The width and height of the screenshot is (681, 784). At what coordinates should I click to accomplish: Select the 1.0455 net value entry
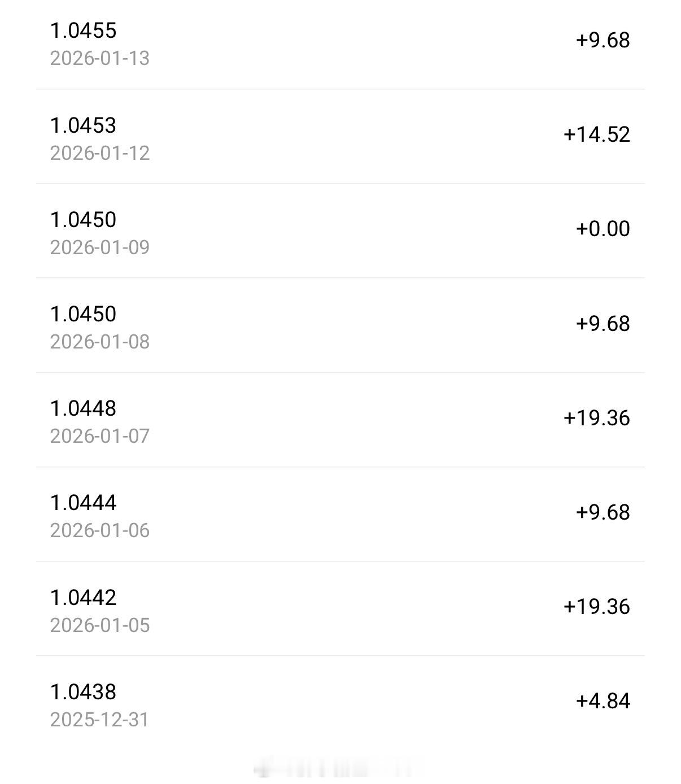tap(84, 31)
